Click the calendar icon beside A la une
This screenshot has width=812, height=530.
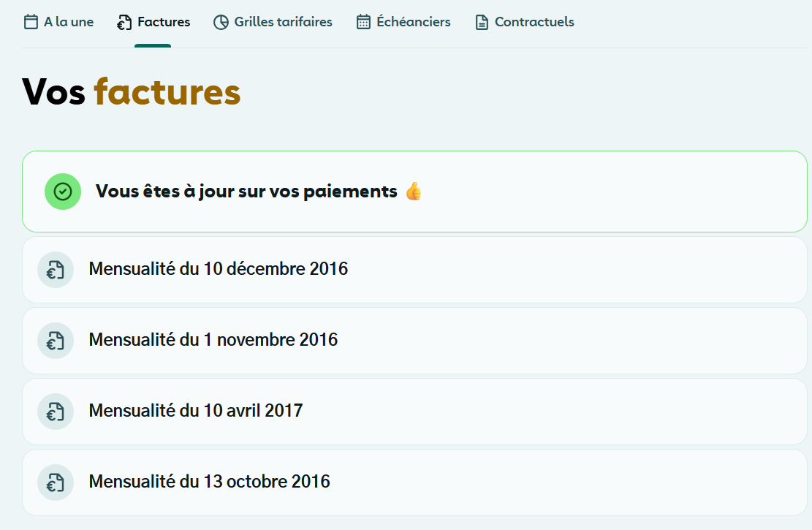click(31, 22)
